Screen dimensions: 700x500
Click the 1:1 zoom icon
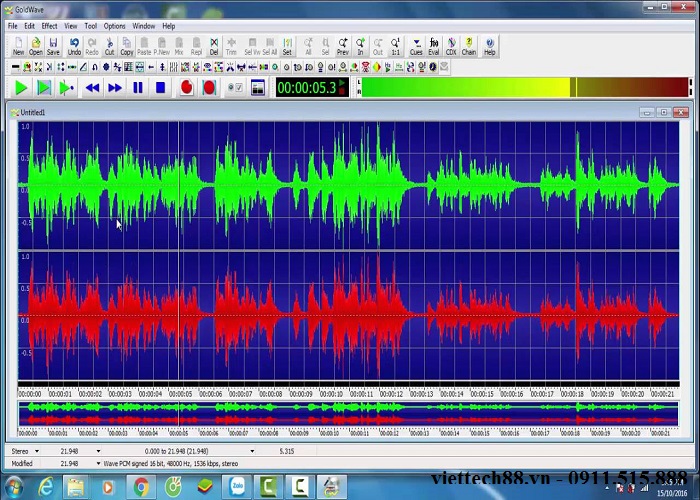[x=395, y=46]
